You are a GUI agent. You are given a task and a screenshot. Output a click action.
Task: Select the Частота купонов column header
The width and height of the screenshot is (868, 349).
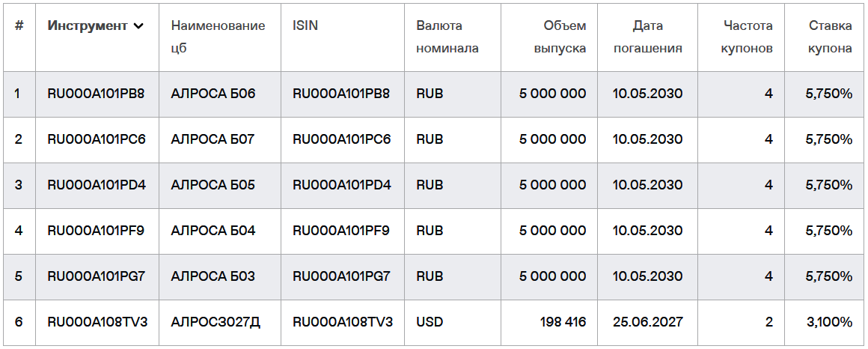pyautogui.click(x=746, y=37)
